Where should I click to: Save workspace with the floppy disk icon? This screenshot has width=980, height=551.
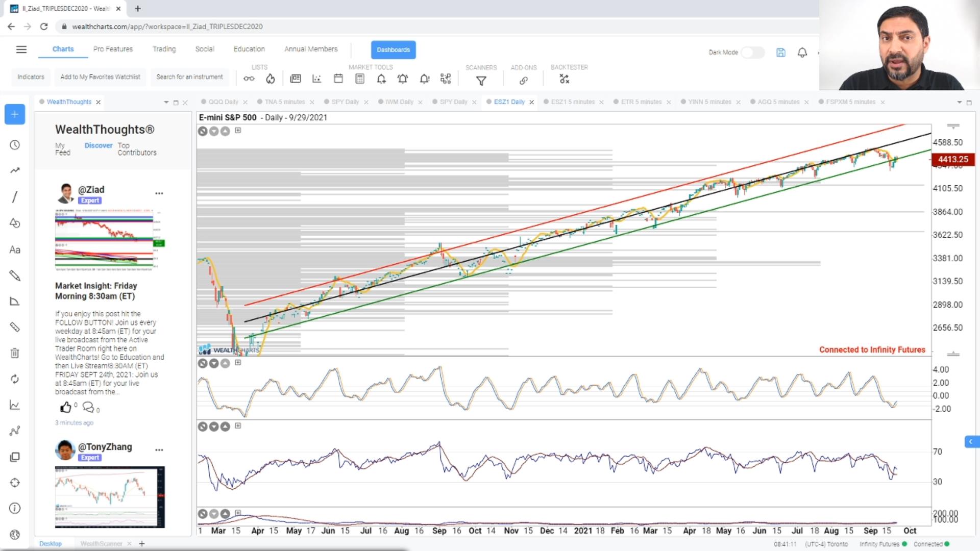point(781,53)
